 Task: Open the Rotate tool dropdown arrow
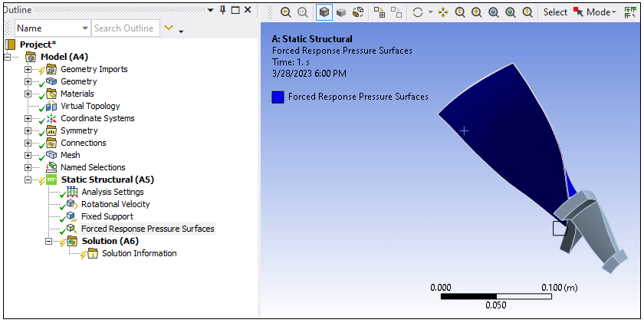(x=430, y=12)
